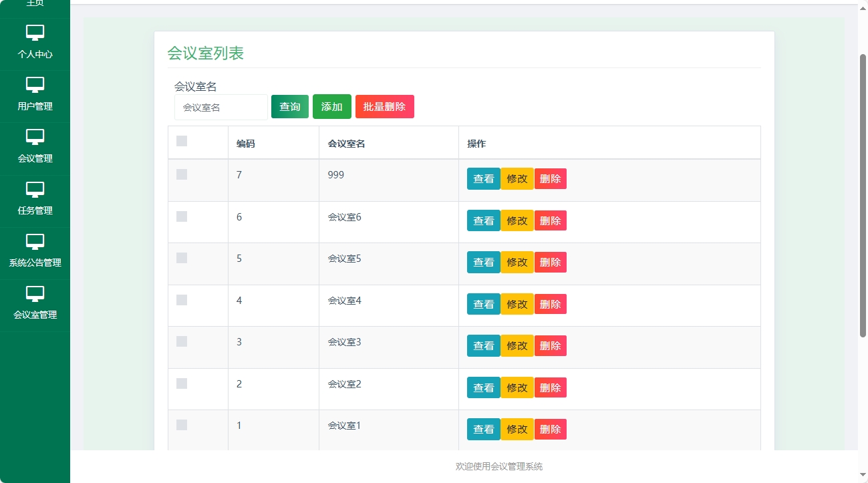Select the 个人中心 monitor icon

35,32
